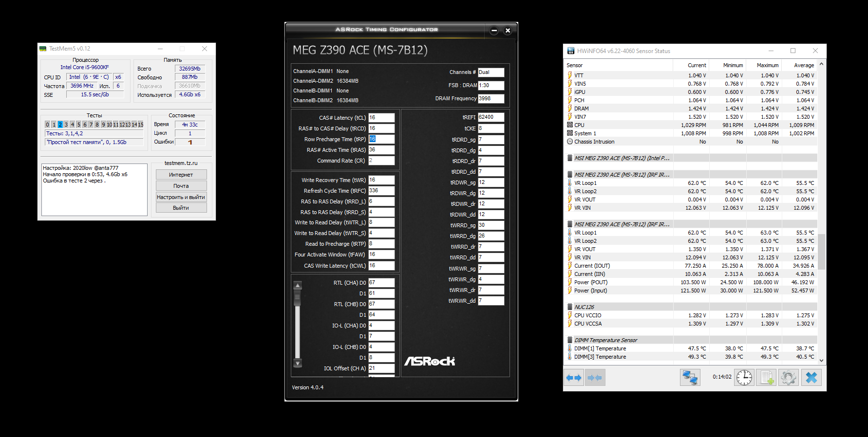Click the bolt icon beside Current (IOUT)
Image resolution: width=868 pixels, height=437 pixels.
570,266
